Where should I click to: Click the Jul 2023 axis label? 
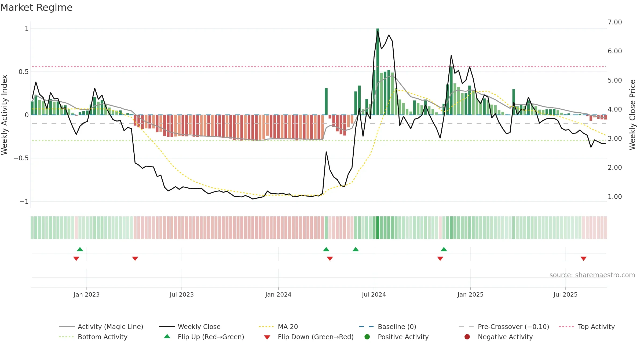tap(182, 294)
